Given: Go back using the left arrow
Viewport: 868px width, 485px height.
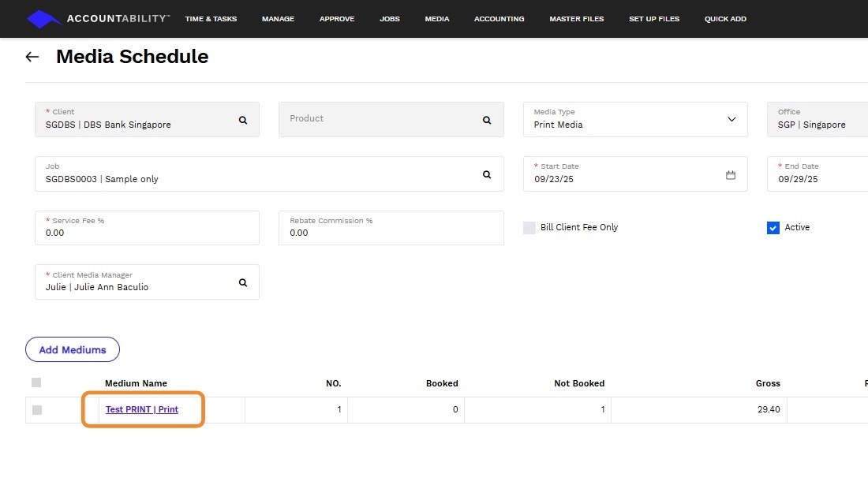Looking at the screenshot, I should coord(32,57).
